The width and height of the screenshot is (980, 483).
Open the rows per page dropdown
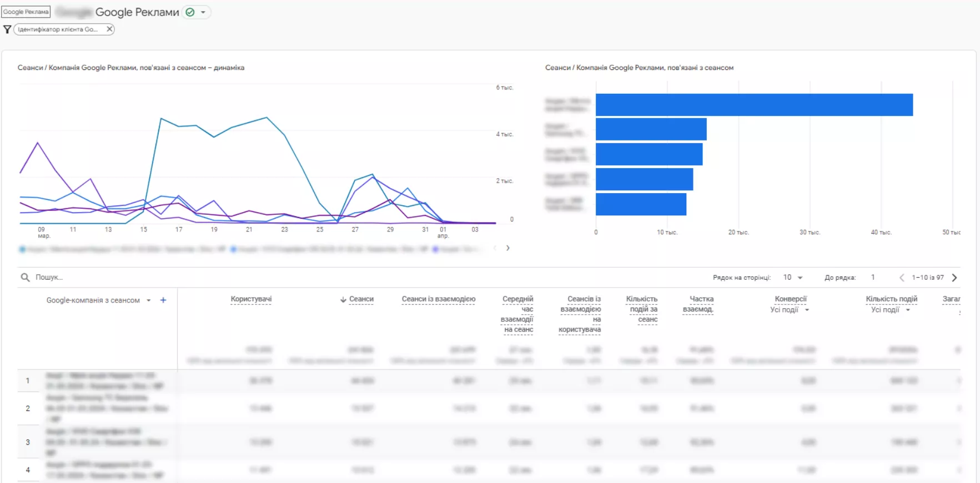[x=793, y=277]
